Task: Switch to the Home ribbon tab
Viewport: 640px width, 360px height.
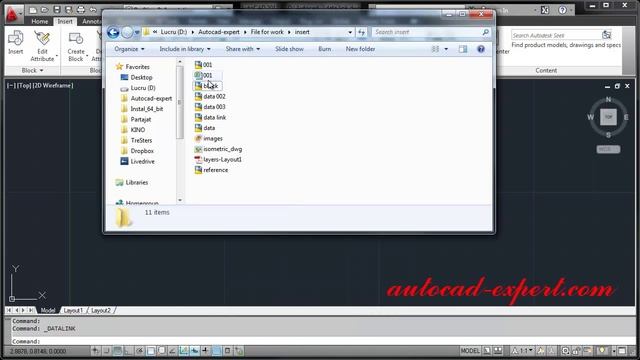Action: pyautogui.click(x=40, y=21)
